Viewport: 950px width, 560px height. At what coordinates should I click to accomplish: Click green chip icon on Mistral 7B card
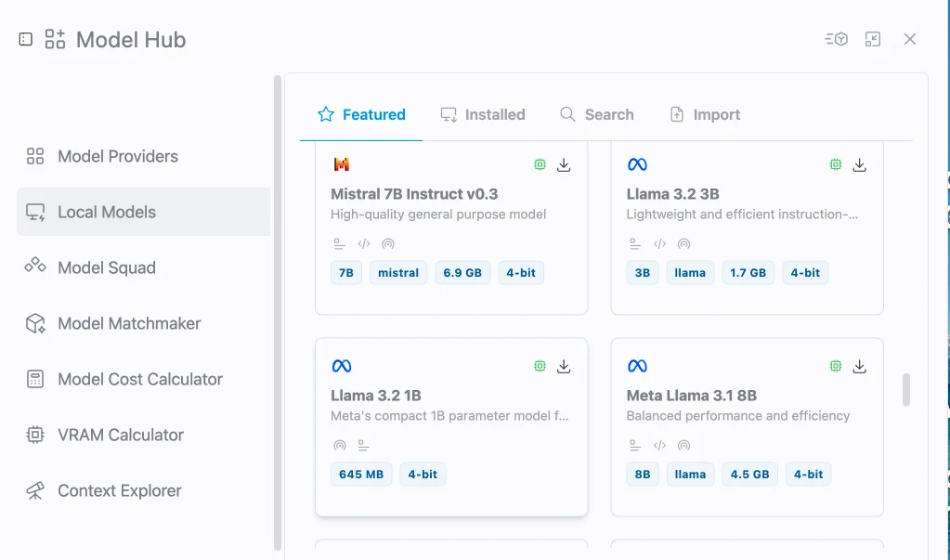540,164
